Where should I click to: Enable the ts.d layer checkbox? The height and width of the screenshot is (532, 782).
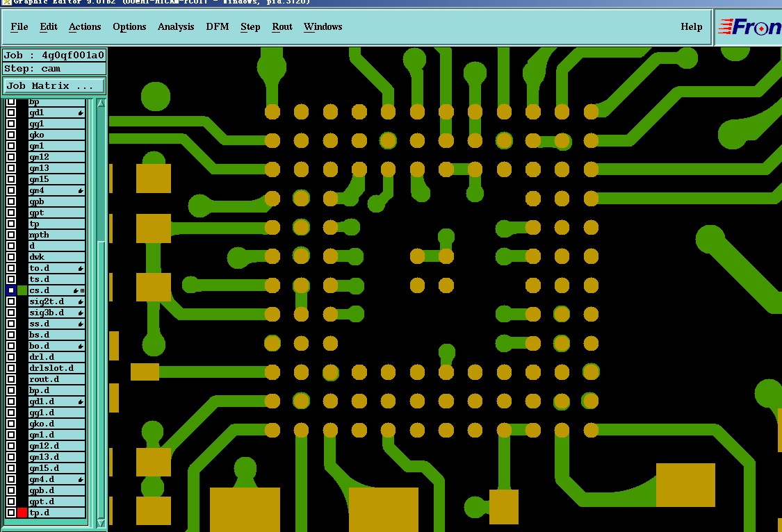click(x=11, y=279)
